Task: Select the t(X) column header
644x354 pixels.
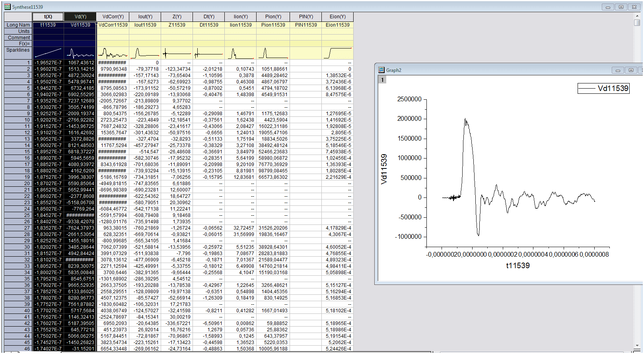Action: (48, 17)
